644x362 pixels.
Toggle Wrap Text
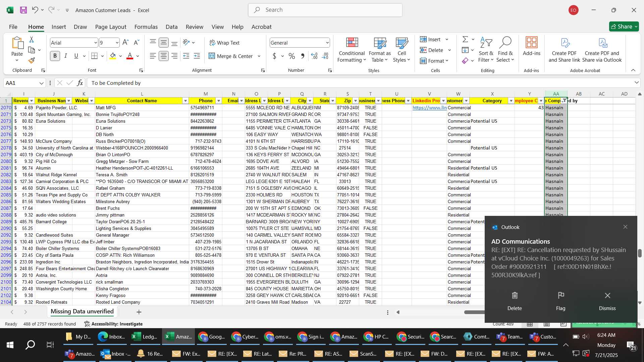click(224, 43)
